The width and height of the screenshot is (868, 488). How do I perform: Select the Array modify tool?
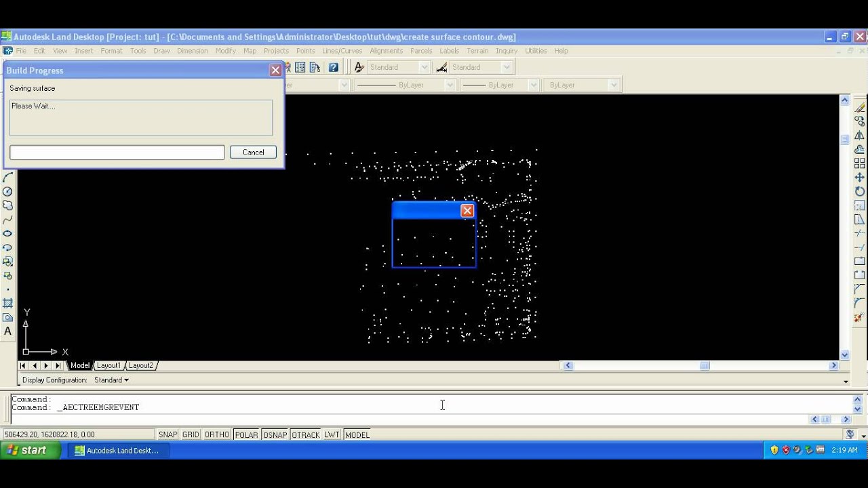point(859,163)
